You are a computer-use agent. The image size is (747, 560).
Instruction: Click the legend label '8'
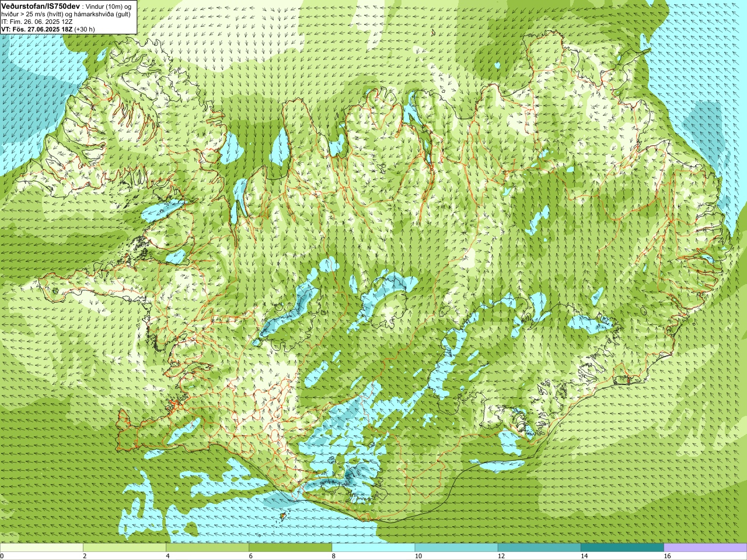[334, 556]
